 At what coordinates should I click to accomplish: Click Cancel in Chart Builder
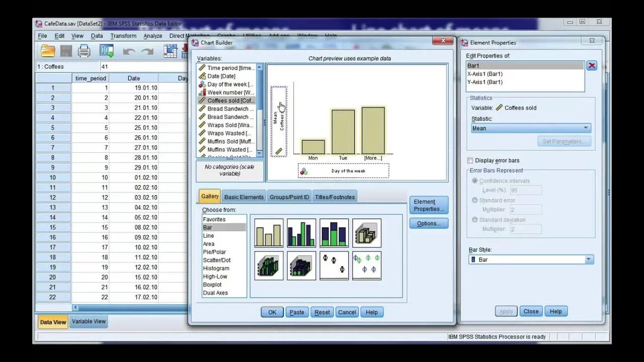[347, 312]
